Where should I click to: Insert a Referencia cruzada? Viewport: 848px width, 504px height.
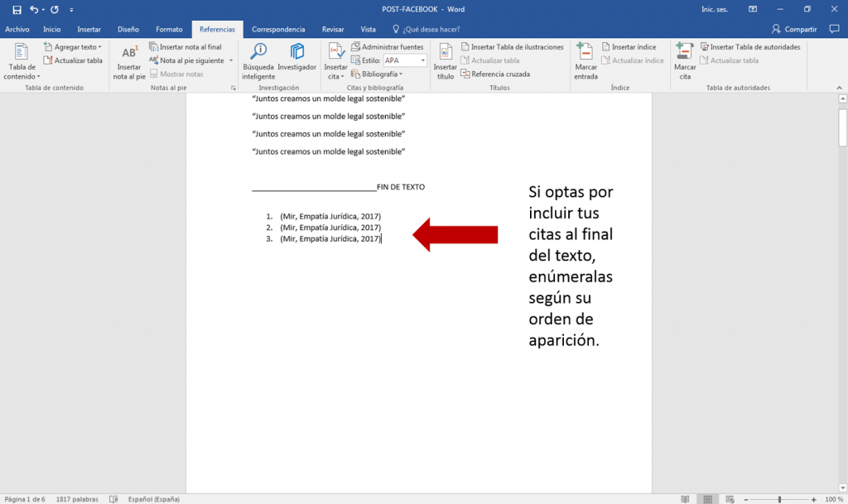coord(495,74)
